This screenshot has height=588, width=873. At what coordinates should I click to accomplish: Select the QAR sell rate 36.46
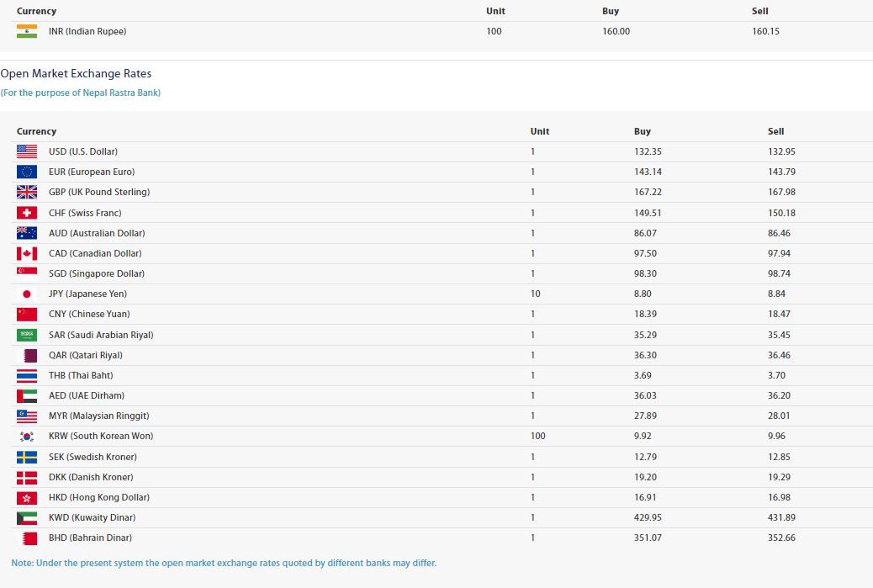coord(779,355)
